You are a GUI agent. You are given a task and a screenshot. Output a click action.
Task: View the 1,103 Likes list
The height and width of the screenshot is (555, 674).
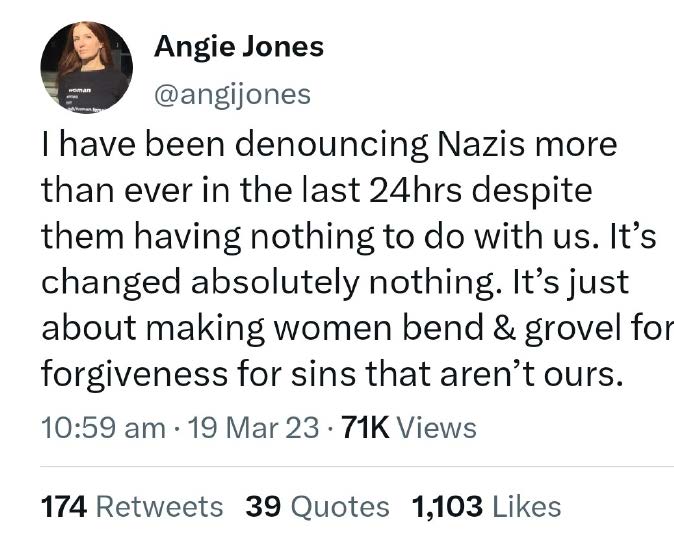(x=486, y=506)
